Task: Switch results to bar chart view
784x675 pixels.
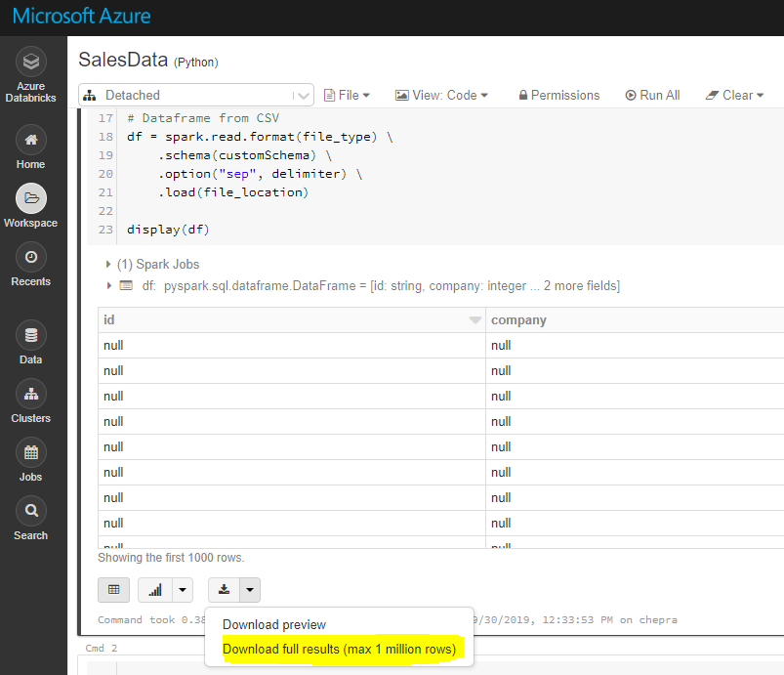Action: point(155,590)
